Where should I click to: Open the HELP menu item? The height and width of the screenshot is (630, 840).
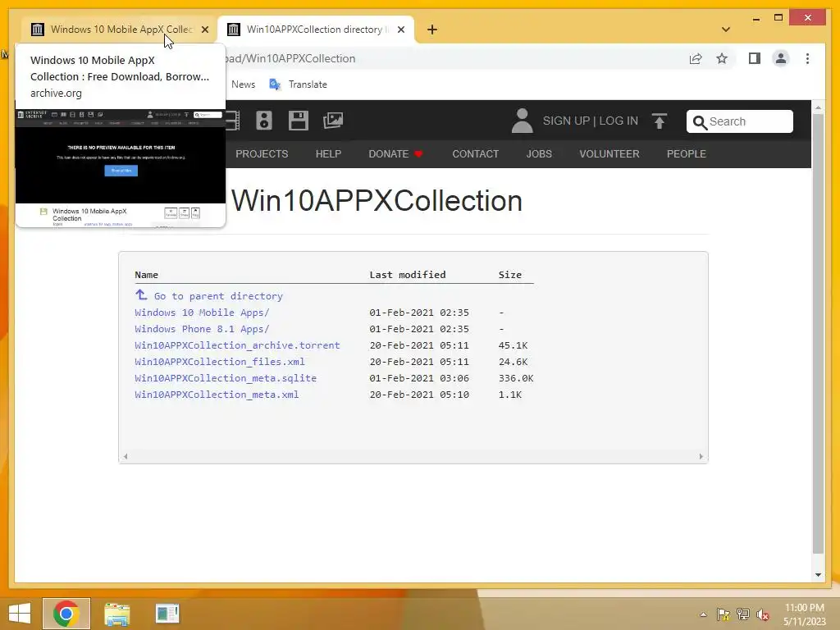[x=328, y=153]
